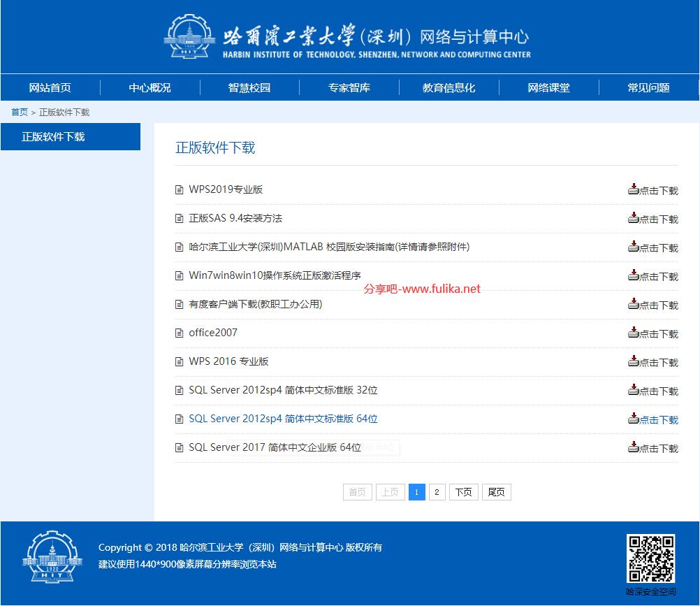Click the 哈深安全空间 QR code

[651, 558]
